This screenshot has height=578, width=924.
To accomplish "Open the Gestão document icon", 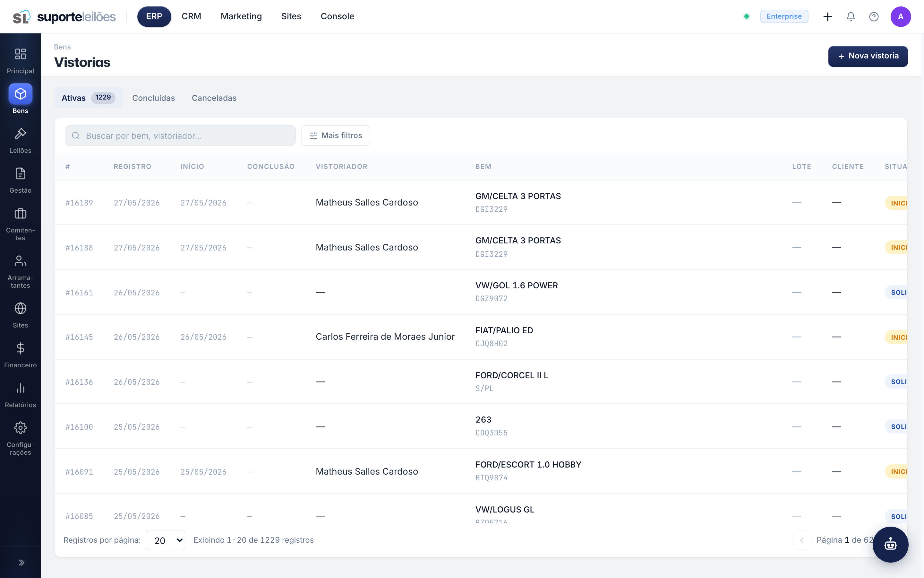I will (20, 173).
